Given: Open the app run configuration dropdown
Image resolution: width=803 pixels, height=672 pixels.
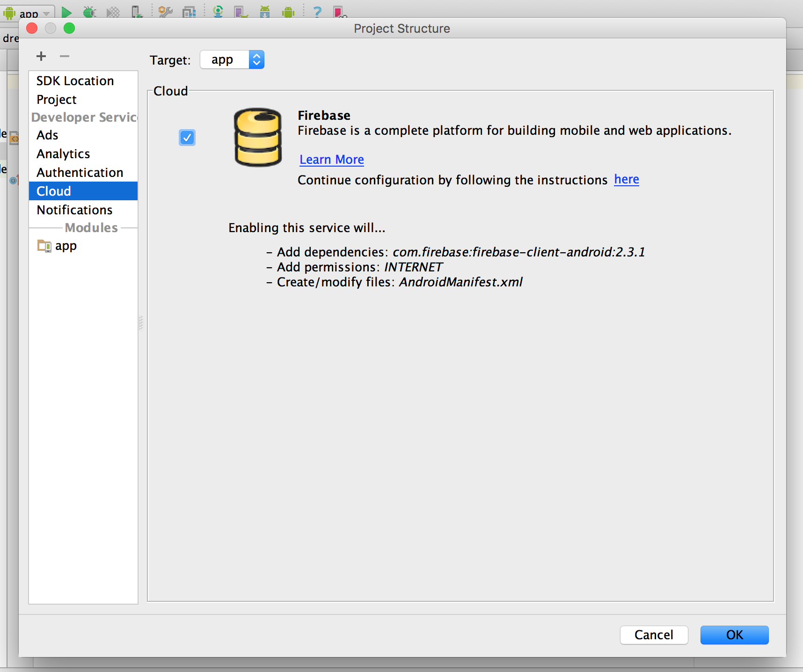Looking at the screenshot, I should pyautogui.click(x=29, y=13).
